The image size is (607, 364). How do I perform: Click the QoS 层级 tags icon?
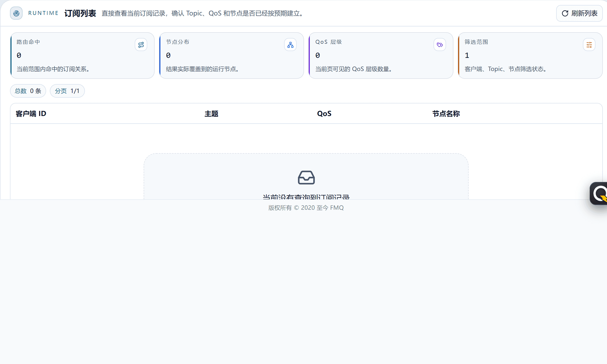point(440,45)
